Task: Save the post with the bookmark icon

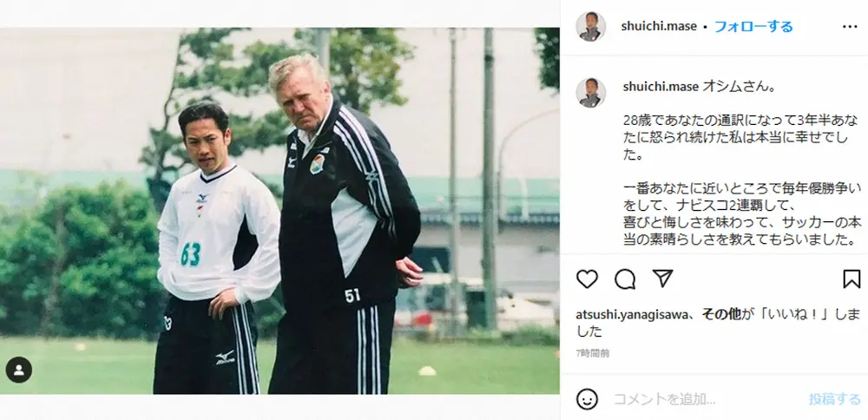Action: [x=852, y=279]
